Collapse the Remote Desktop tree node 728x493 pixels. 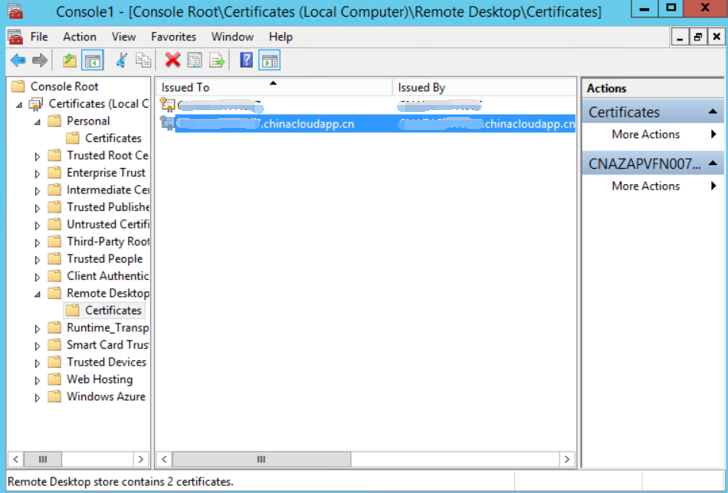(38, 294)
